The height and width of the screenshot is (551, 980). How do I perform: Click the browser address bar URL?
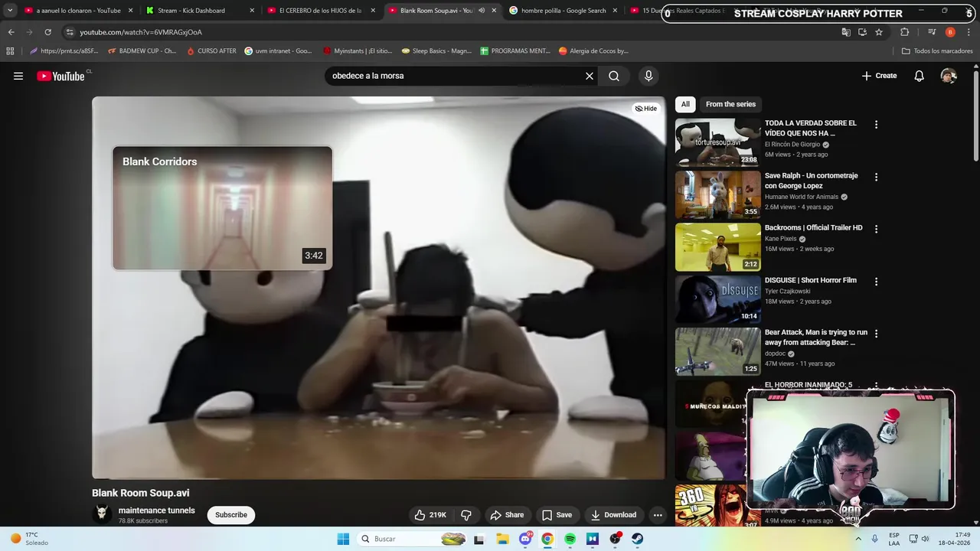pos(141,32)
